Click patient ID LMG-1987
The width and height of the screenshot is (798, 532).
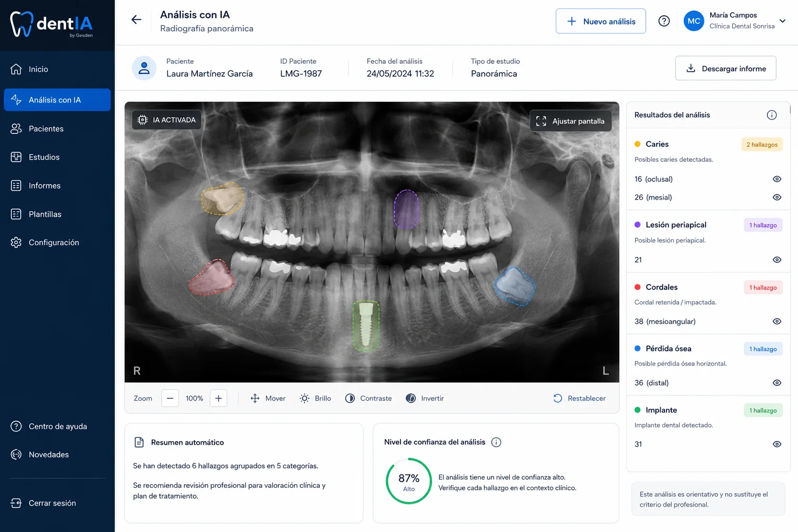[301, 74]
